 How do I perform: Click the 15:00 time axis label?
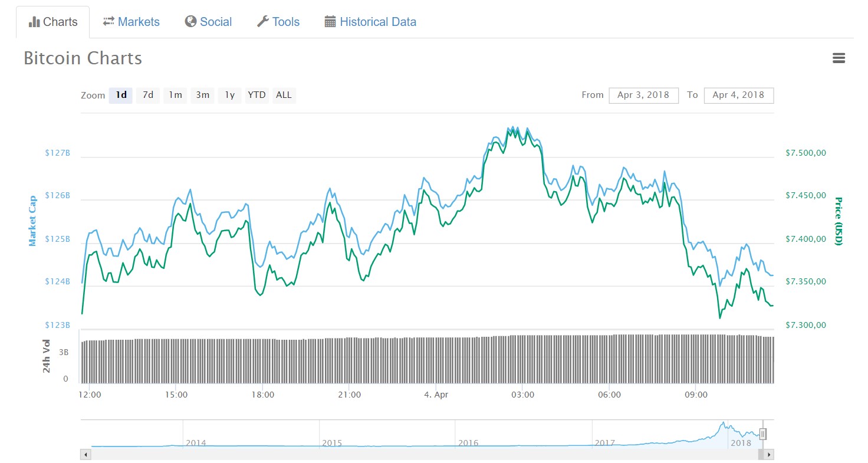point(176,395)
